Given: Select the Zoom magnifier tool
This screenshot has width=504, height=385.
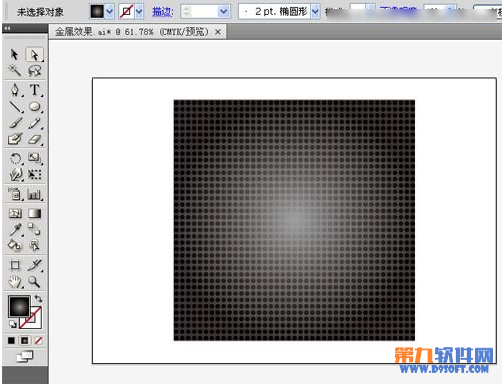Looking at the screenshot, I should [34, 282].
